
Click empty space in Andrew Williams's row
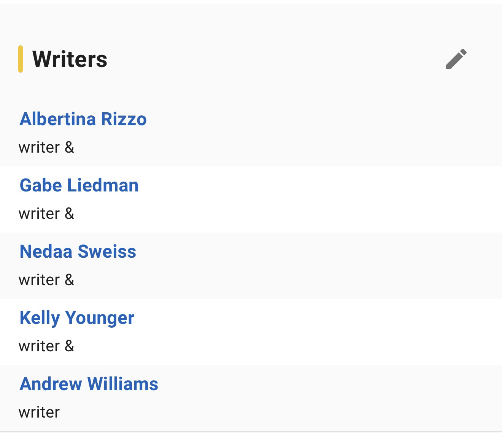(304, 398)
